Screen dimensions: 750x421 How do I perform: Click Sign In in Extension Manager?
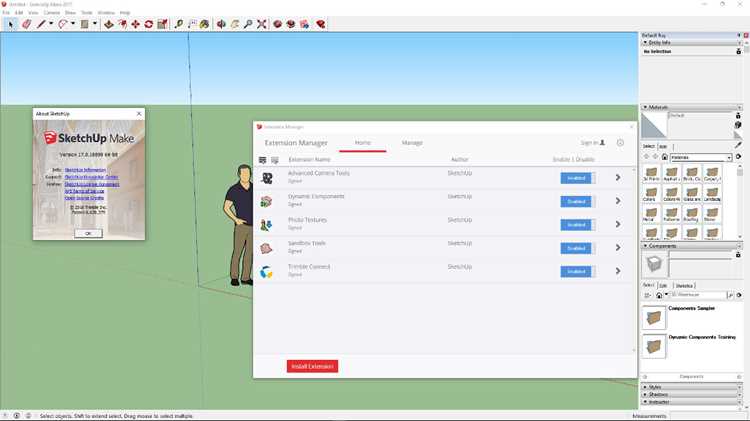pos(593,143)
